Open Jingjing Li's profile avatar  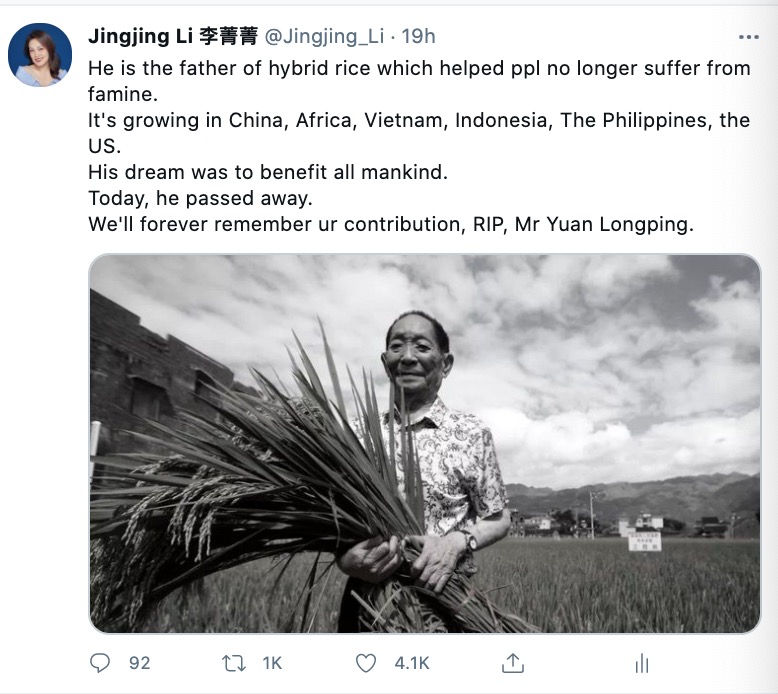(40, 55)
